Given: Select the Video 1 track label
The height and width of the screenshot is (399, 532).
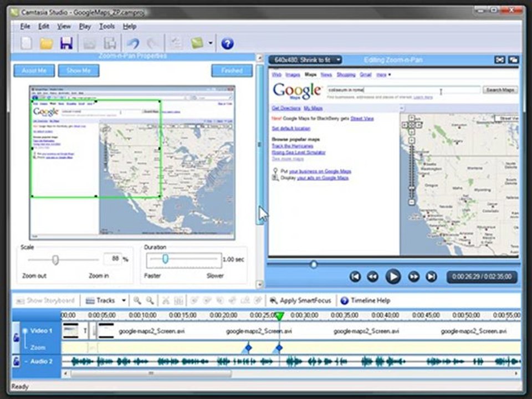Looking at the screenshot, I should (41, 330).
